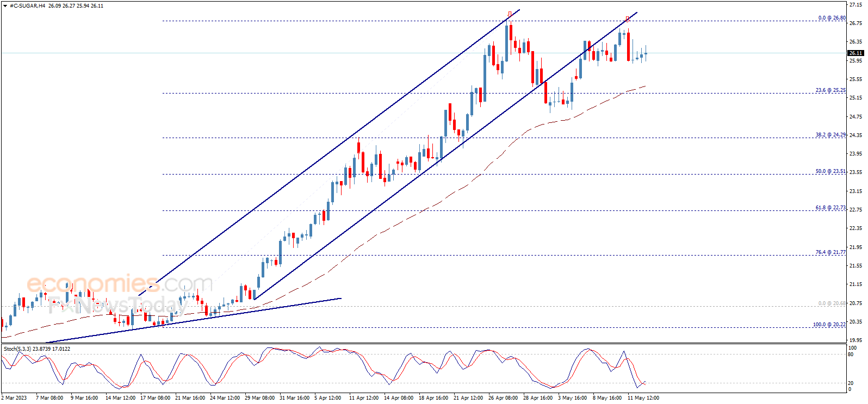Image resolution: width=868 pixels, height=404 pixels.
Task: Click the 2 Mar 2023 date label
Action: [14, 398]
